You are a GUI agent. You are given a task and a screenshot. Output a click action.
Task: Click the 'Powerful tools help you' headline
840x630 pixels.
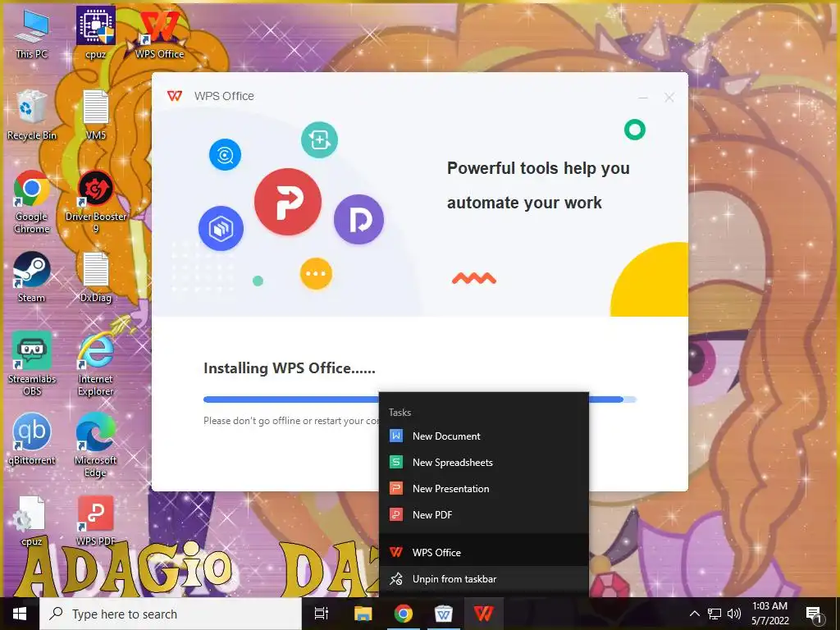click(x=538, y=168)
